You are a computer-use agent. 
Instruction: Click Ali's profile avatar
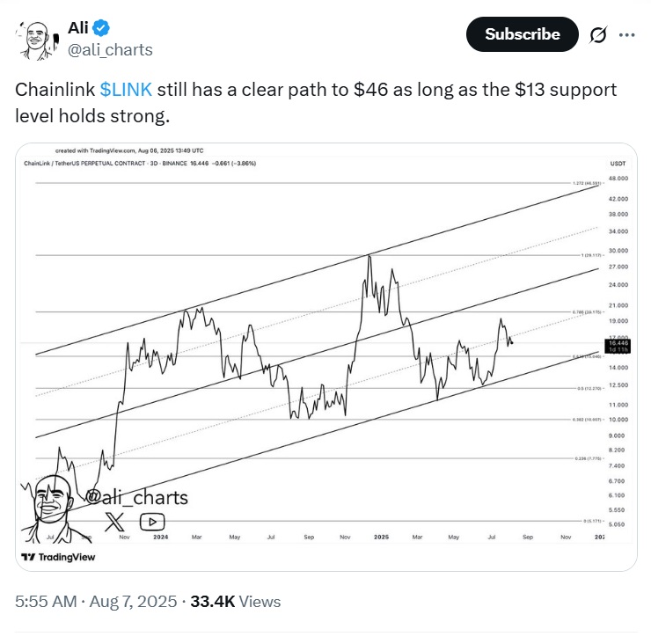tap(37, 40)
